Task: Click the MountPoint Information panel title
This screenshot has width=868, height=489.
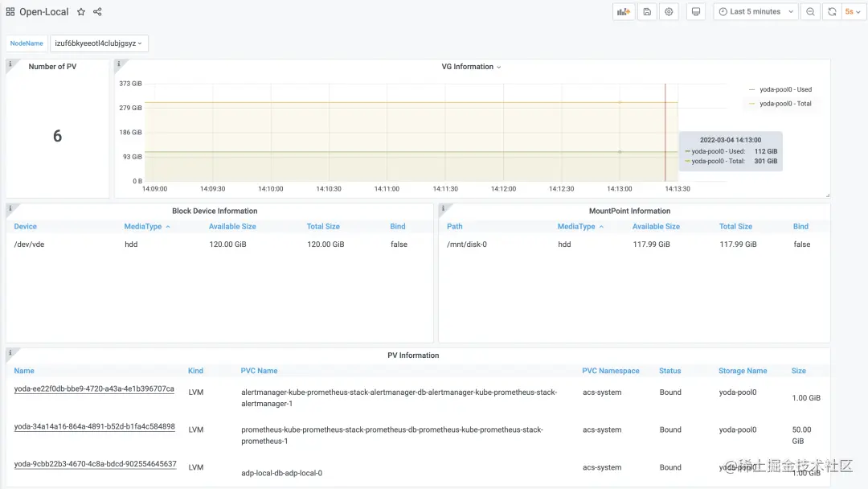Action: point(629,211)
